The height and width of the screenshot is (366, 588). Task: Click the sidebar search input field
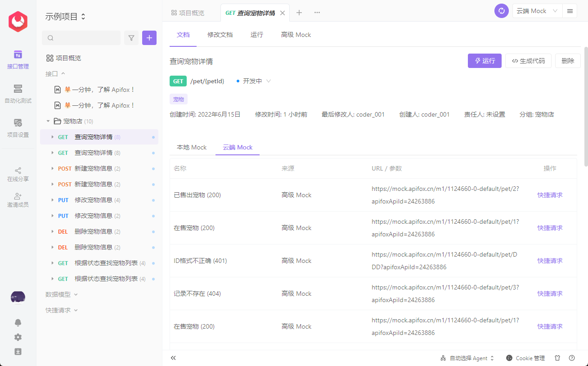click(x=81, y=38)
